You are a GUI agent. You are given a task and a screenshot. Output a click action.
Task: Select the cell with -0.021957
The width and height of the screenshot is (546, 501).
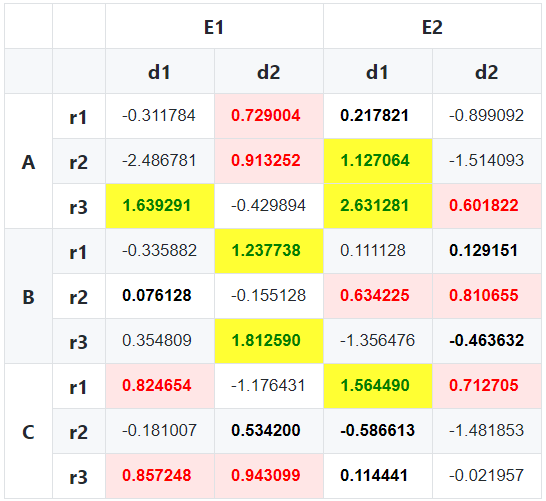pos(487,476)
